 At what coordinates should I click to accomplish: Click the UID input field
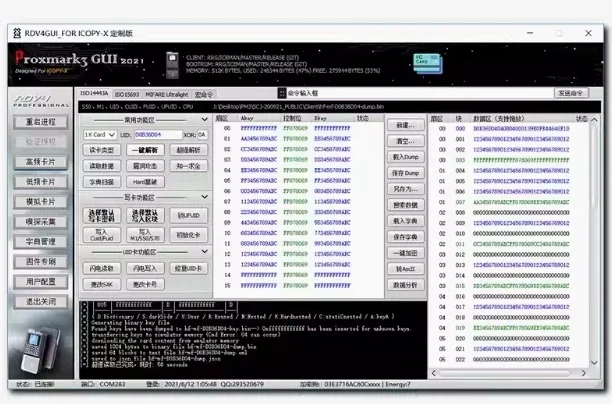click(158, 135)
